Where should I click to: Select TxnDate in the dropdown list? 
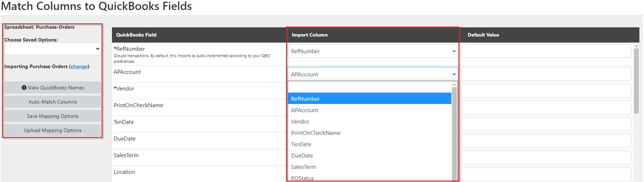point(369,144)
